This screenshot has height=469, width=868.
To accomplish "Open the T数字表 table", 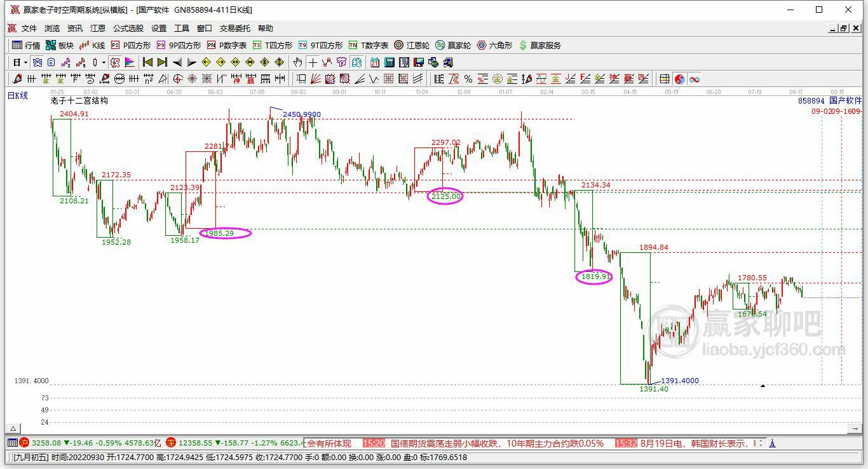I will tap(369, 45).
